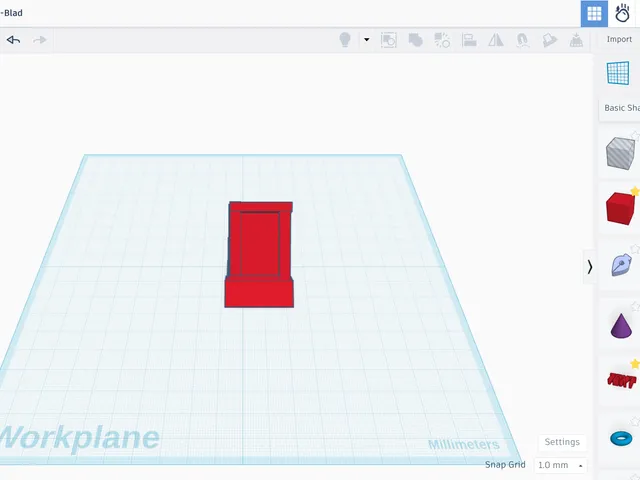Click the Cruise magnet icon
Screen dimensions: 640x480
tap(523, 40)
